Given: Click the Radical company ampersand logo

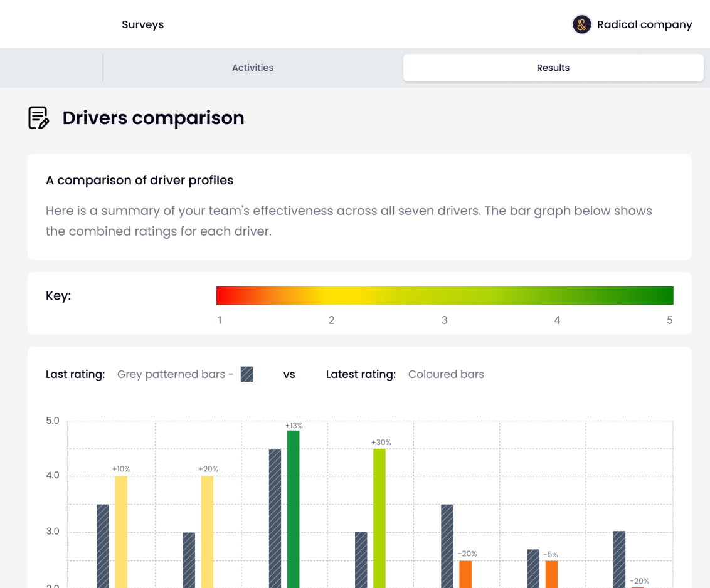Looking at the screenshot, I should point(581,24).
